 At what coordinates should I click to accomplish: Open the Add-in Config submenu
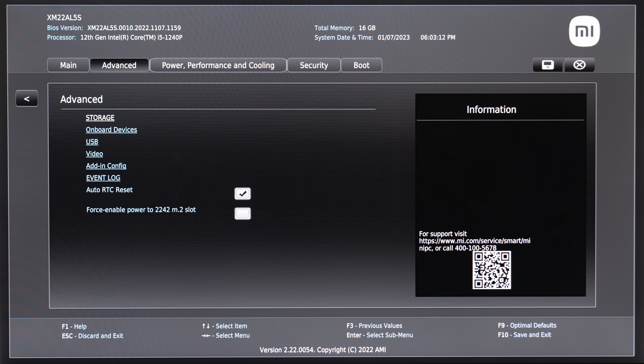click(x=106, y=166)
